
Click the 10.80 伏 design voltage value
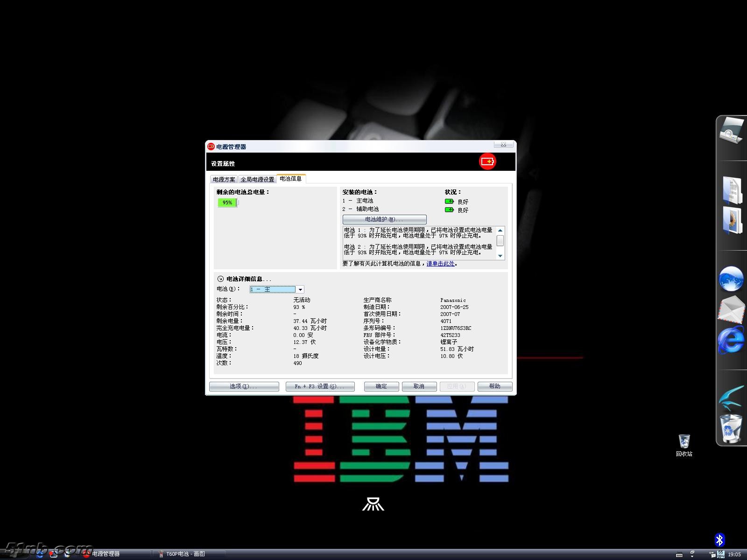[451, 356]
